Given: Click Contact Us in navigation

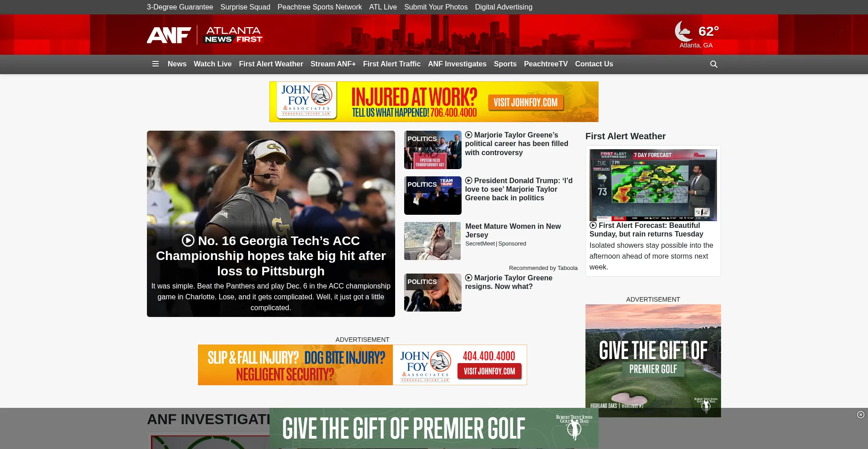Looking at the screenshot, I should (594, 64).
